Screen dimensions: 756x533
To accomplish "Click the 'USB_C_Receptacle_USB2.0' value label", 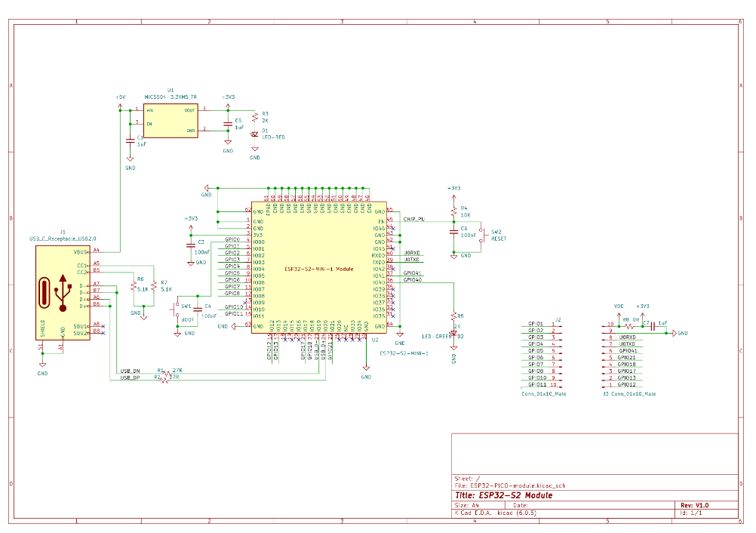I will point(63,239).
